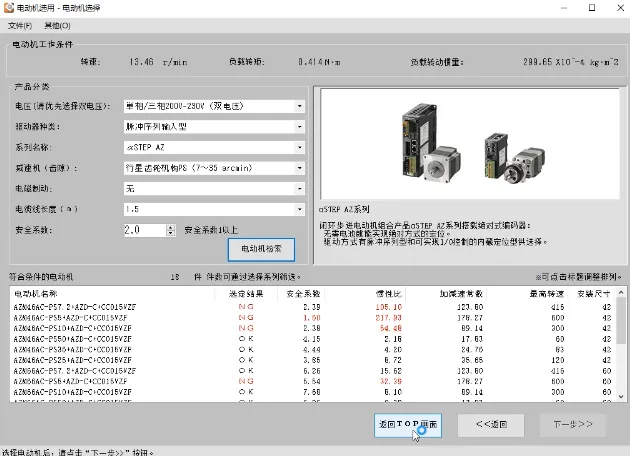Expand the 系列名称 dropdown showing αSTEP AZ

[x=299, y=147]
